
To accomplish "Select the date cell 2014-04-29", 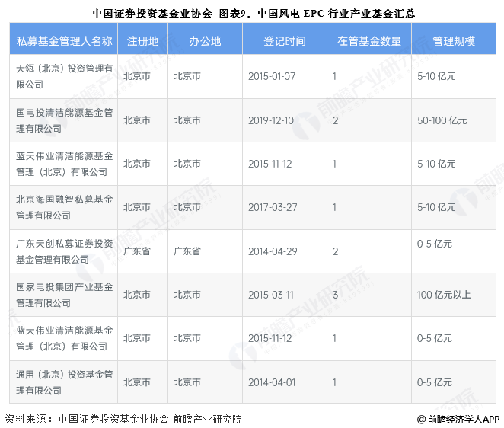I will 272,251.
